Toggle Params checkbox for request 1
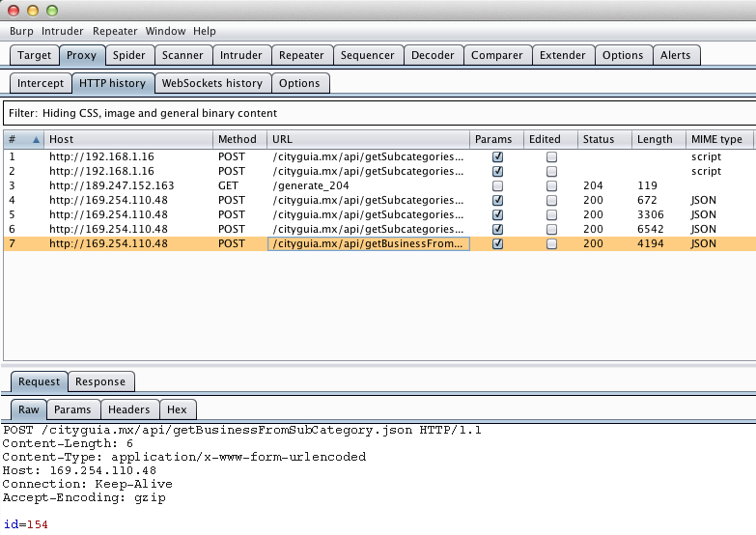The height and width of the screenshot is (535, 756). tap(497, 156)
